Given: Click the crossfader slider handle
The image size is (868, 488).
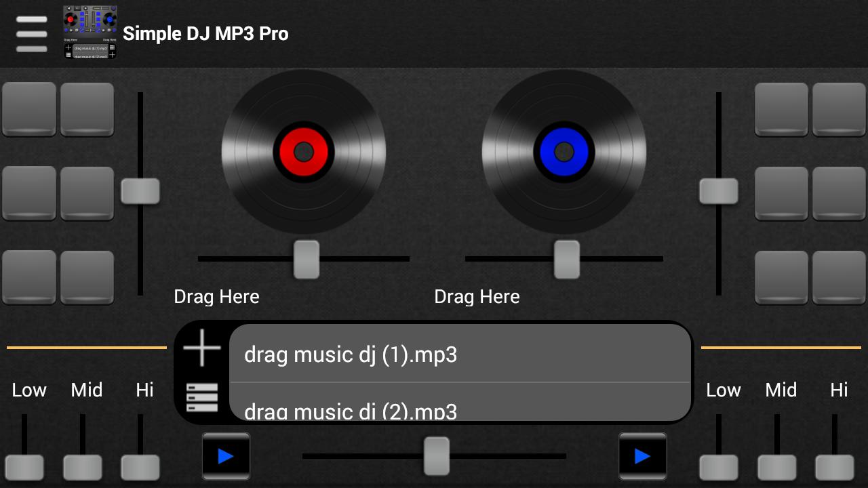Looking at the screenshot, I should pos(437,455).
